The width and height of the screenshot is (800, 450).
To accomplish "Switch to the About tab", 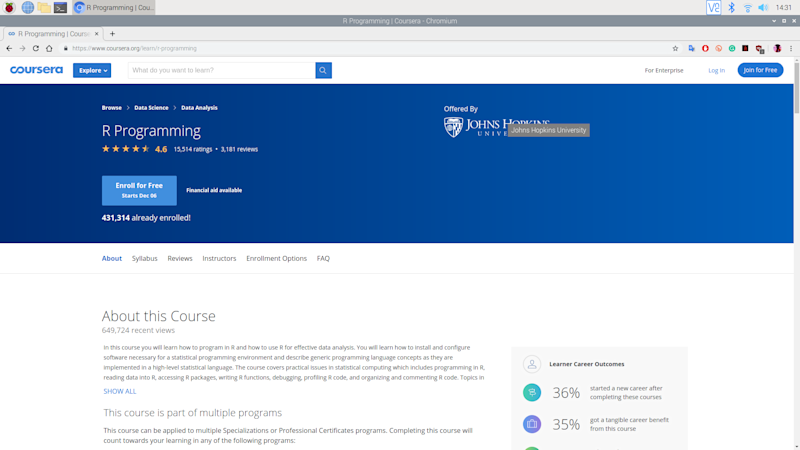I will click(112, 258).
